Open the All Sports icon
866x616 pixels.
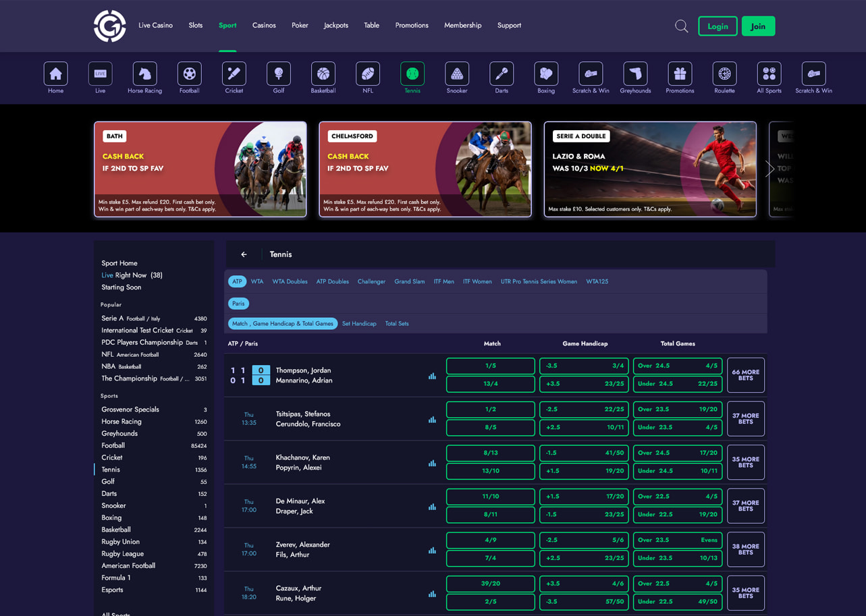coord(769,74)
